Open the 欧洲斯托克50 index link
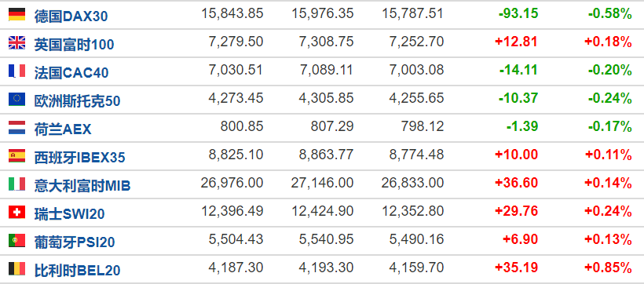Screen dimensions: 644x284 click(x=77, y=101)
